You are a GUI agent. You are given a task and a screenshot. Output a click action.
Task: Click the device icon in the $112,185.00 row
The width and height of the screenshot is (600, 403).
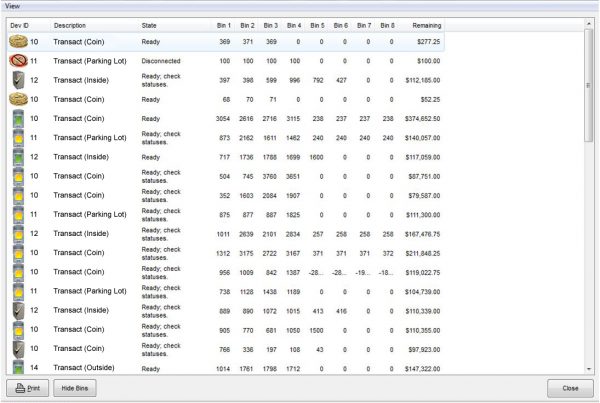[18, 80]
